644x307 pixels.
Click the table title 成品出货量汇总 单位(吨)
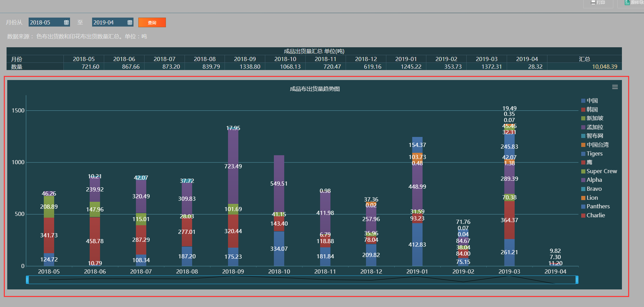[314, 51]
